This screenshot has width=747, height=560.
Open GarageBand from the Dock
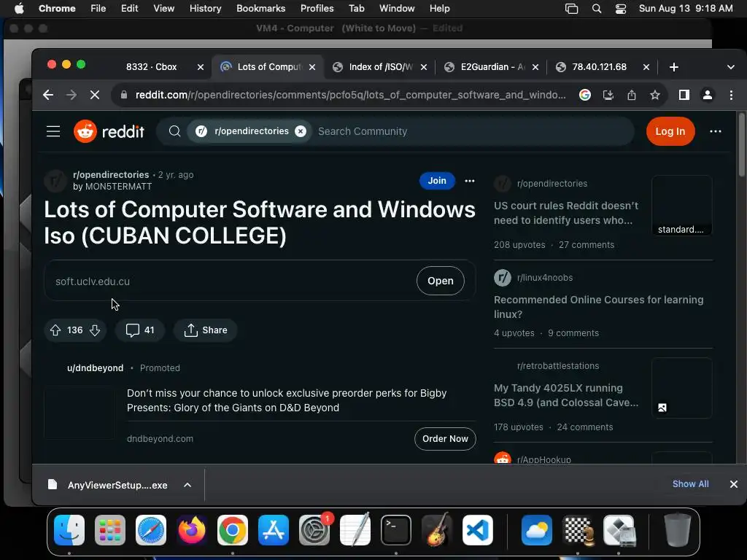coord(437,530)
